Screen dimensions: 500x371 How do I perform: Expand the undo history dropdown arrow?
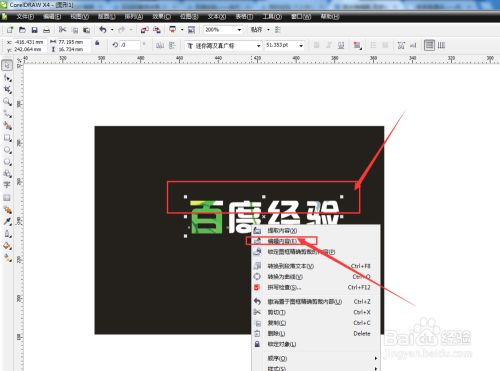tap(112, 30)
